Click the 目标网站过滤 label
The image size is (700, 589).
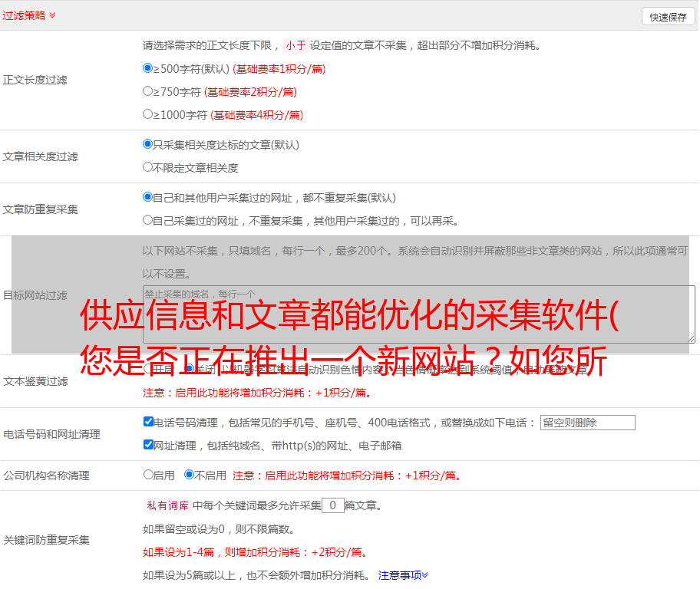point(35,295)
